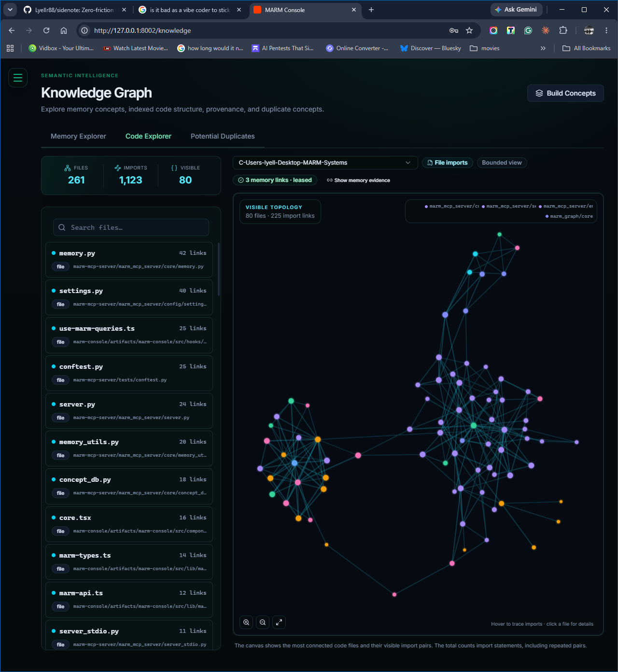
Task: Select server.py file entry
Action: [x=129, y=411]
